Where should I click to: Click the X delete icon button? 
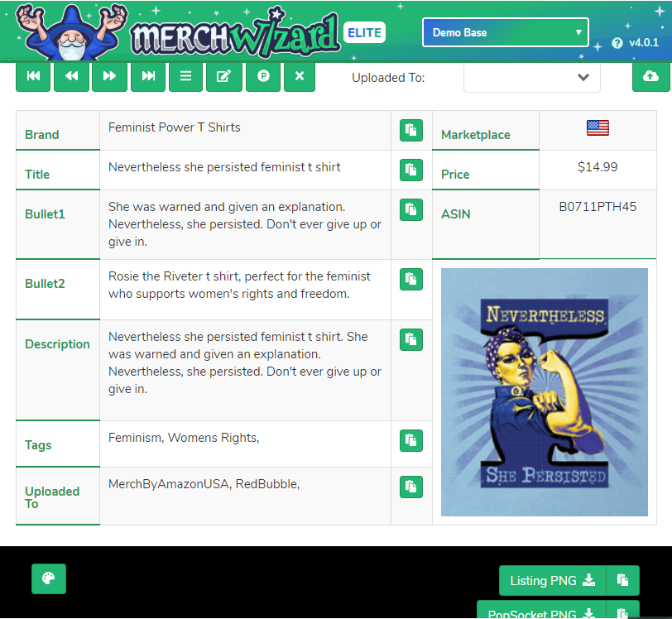(300, 76)
